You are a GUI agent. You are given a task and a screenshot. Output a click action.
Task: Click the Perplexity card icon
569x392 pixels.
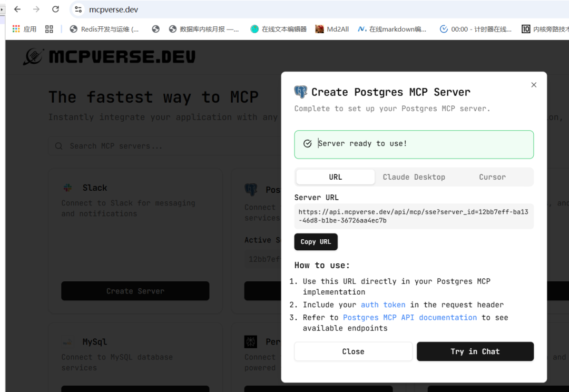(x=251, y=341)
